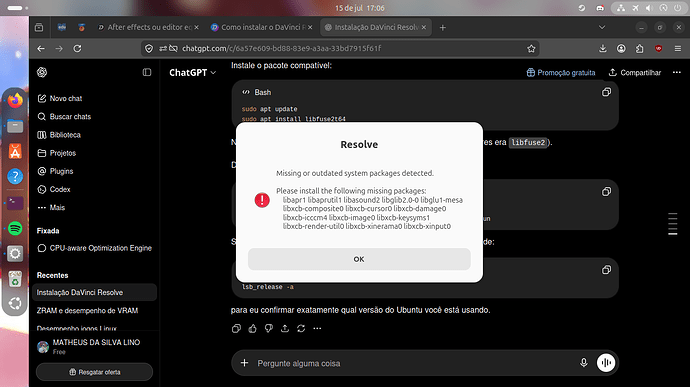Viewport: 690px width, 387px height.
Task: Open the Firefox hamburger menu
Action: (678, 48)
